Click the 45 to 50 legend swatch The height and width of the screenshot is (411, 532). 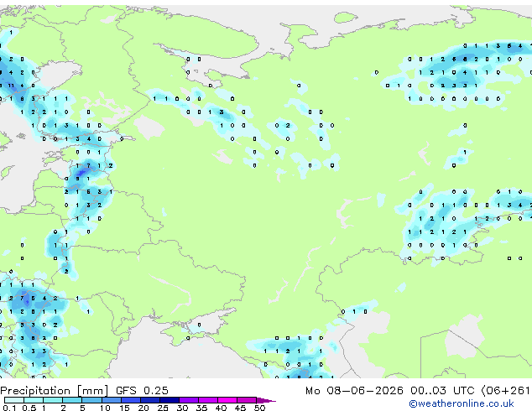[247, 400]
